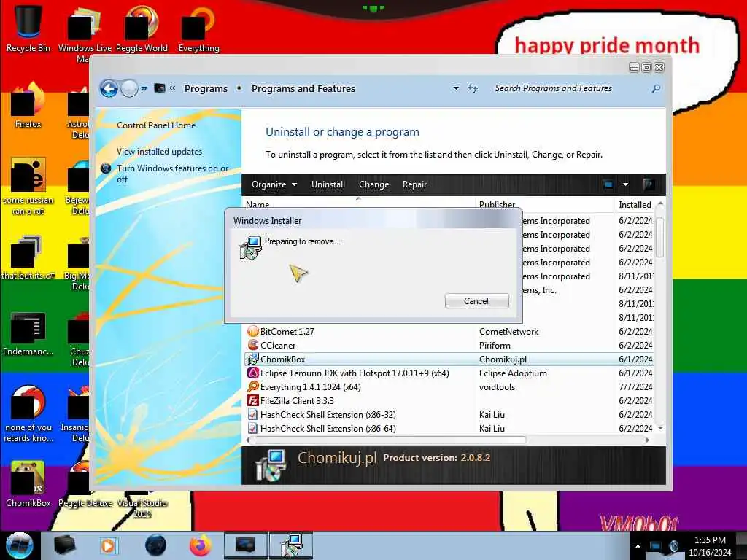Show hidden system tray icons
The width and height of the screenshot is (747, 560).
[x=638, y=546]
